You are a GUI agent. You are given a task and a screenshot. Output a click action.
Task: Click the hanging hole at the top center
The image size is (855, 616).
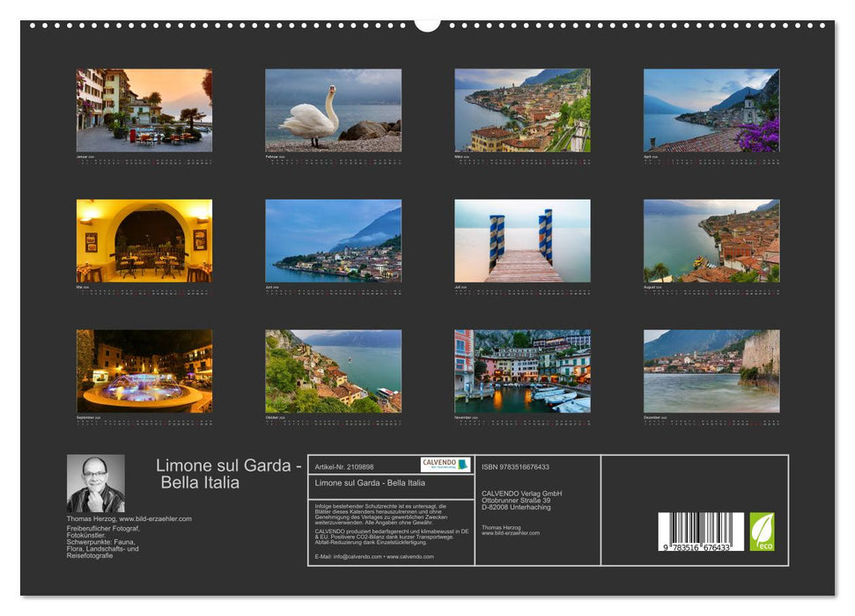point(429,22)
